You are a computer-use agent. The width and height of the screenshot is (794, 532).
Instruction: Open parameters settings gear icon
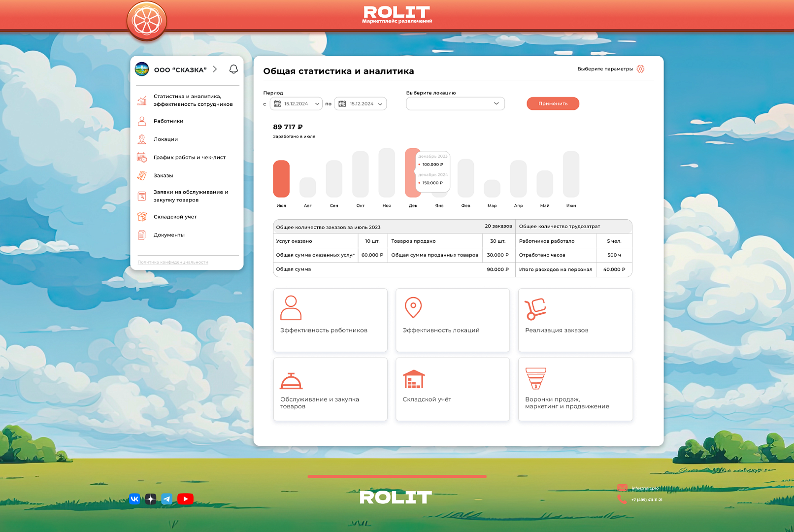coord(640,69)
